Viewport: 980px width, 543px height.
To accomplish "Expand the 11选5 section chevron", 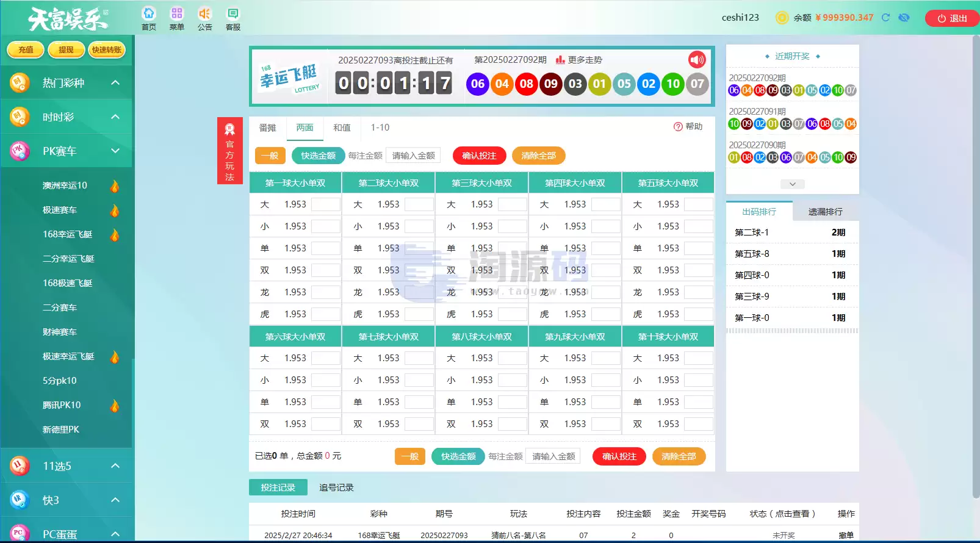I will point(115,466).
